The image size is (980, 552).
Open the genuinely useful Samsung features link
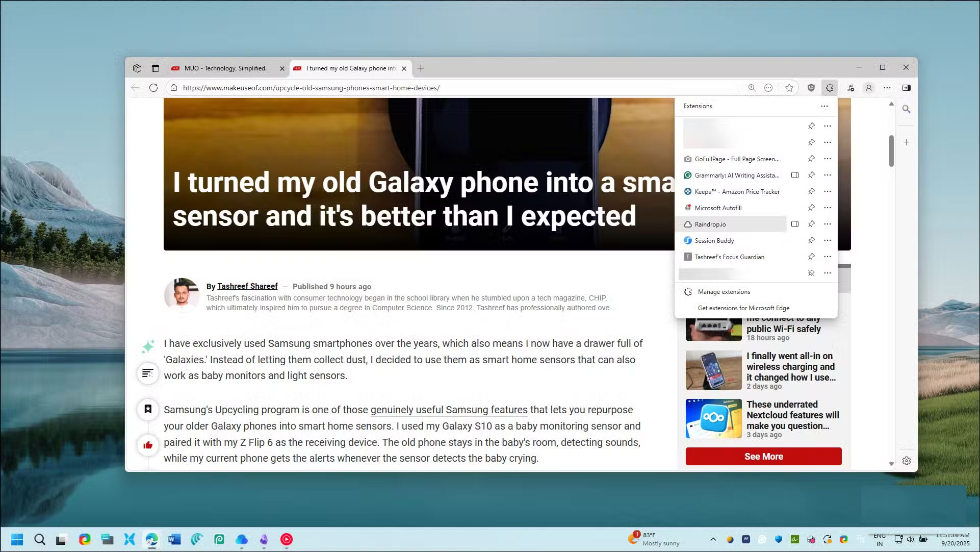(449, 410)
